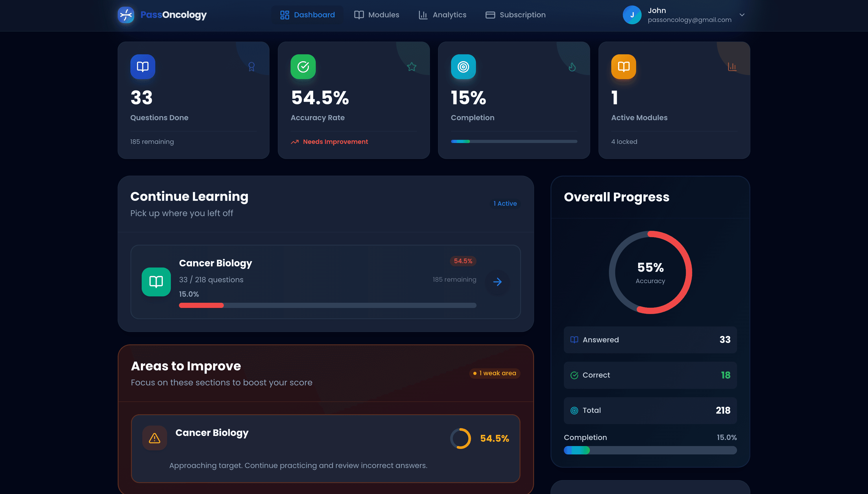Click the teal Completion target icon

463,66
